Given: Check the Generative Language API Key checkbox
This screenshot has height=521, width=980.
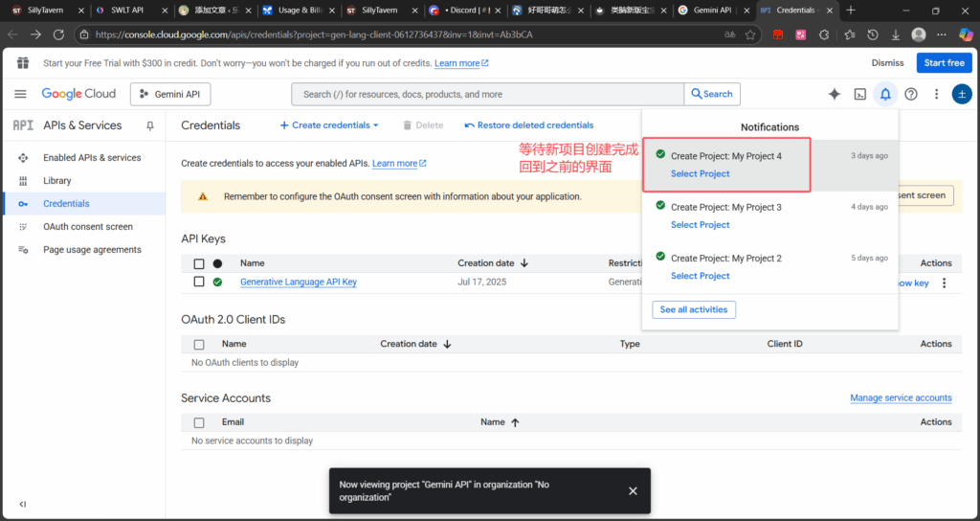Looking at the screenshot, I should point(199,282).
